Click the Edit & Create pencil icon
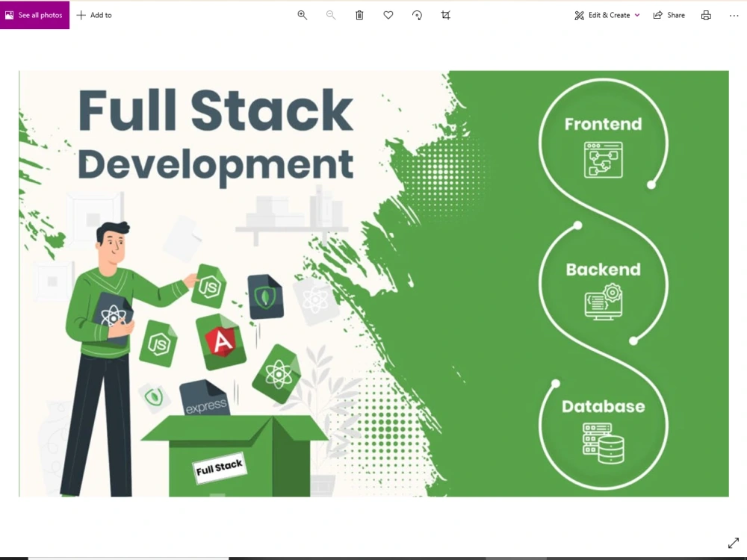The height and width of the screenshot is (560, 747). pyautogui.click(x=578, y=15)
